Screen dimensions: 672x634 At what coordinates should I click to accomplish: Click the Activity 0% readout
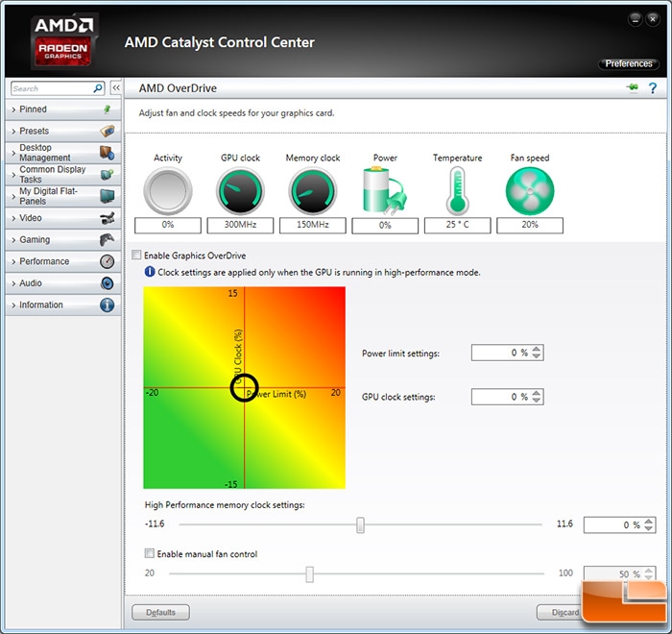click(168, 225)
